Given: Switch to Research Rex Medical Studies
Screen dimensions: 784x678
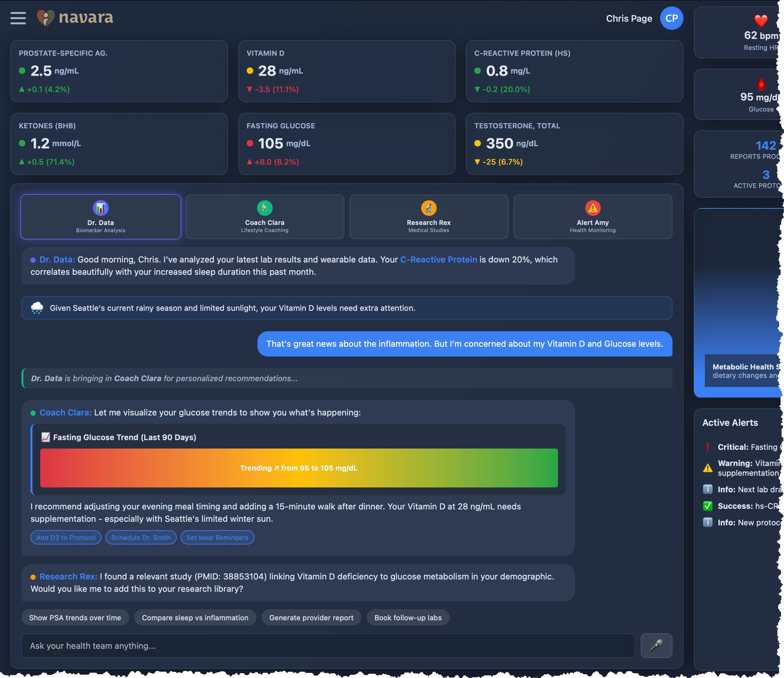Looking at the screenshot, I should tap(429, 217).
